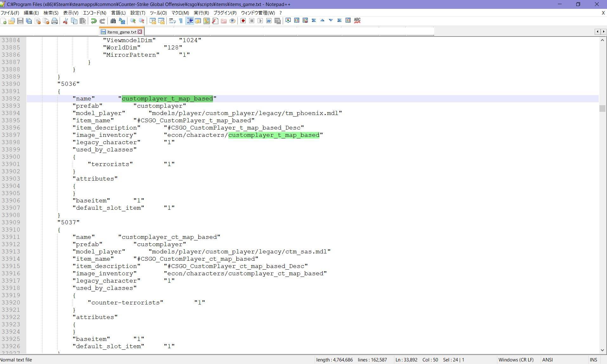The height and width of the screenshot is (364, 607).
Task: Click the Save All toolbar icon
Action: pyautogui.click(x=29, y=21)
